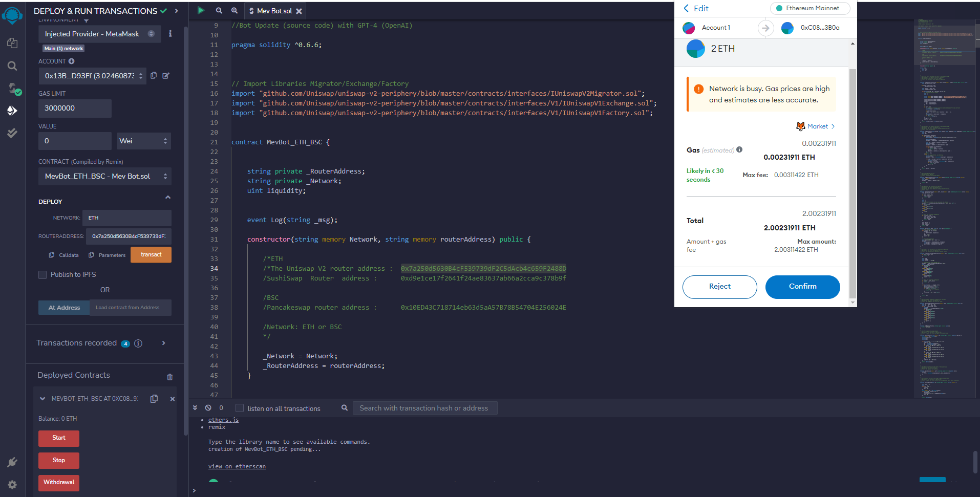Open the Deploy & Run sidebar icon
980x497 pixels.
[x=12, y=111]
